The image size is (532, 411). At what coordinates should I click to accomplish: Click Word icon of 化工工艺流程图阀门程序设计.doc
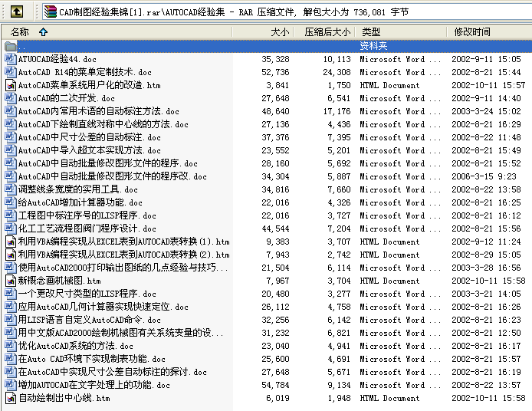coord(11,229)
